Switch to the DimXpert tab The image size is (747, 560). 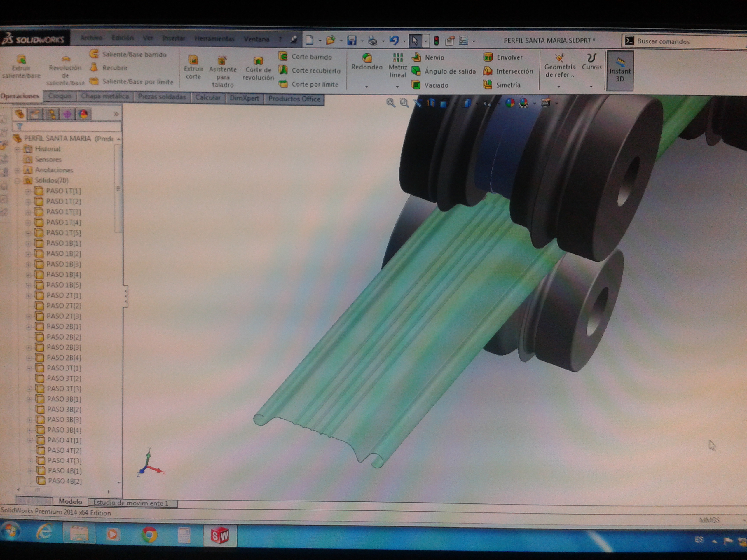(244, 98)
